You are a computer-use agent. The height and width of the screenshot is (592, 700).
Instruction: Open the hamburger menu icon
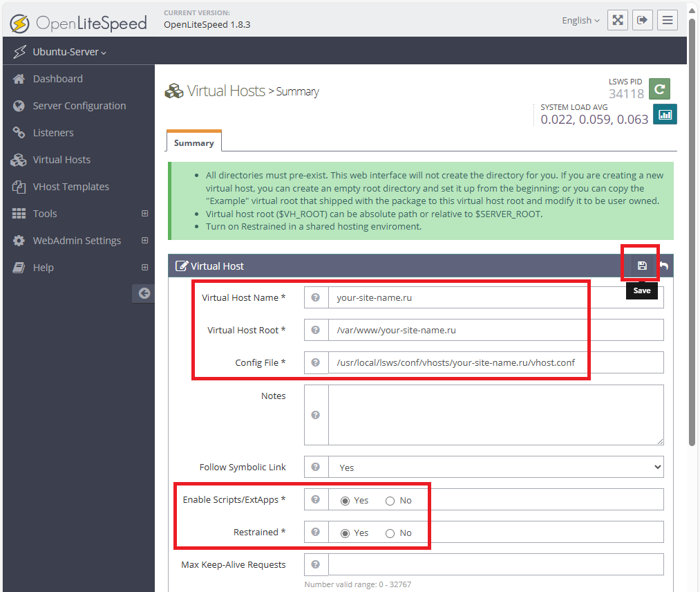(x=668, y=20)
